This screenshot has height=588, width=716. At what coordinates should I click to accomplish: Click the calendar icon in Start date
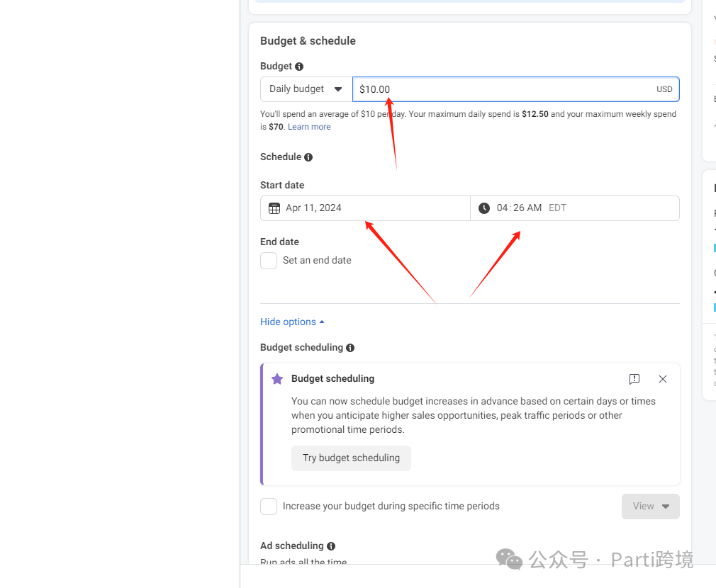[x=274, y=208]
